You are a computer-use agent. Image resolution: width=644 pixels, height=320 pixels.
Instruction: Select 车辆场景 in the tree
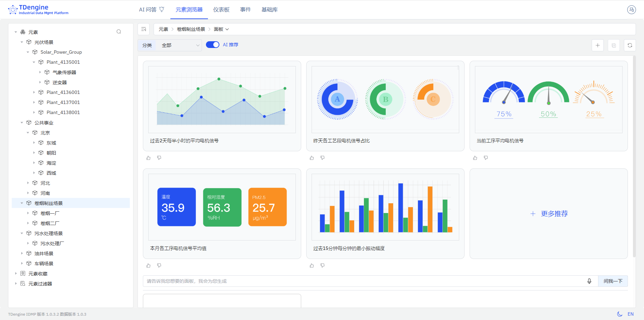point(44,263)
